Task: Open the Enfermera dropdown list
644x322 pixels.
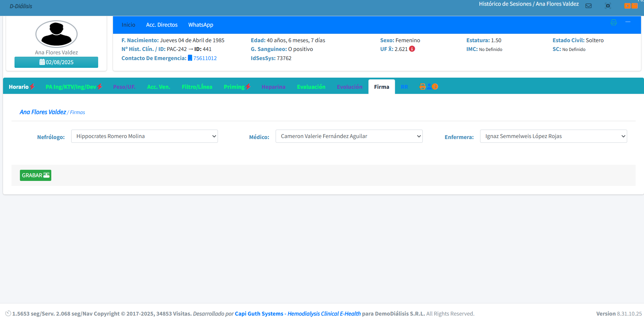Action: (x=553, y=136)
